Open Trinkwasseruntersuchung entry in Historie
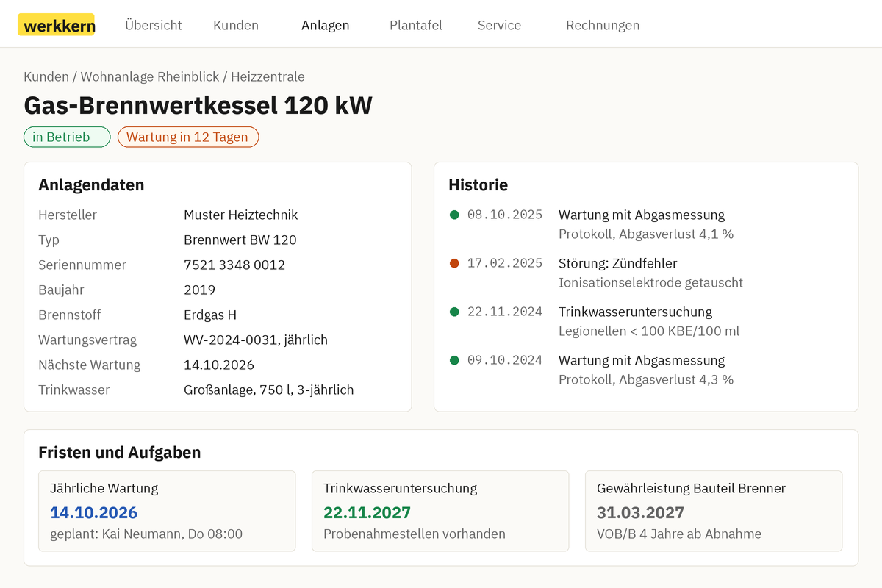The height and width of the screenshot is (588, 882). [635, 312]
